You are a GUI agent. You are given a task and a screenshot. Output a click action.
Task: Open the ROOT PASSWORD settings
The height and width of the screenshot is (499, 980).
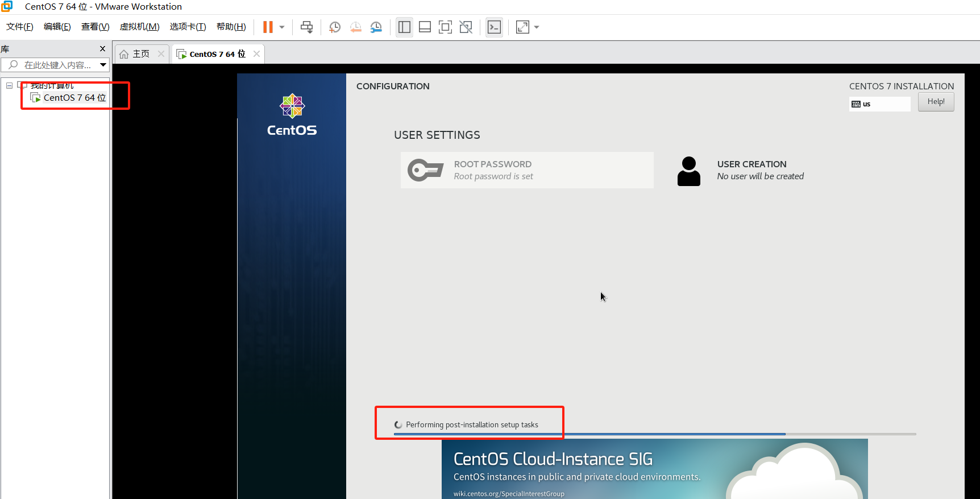coord(527,170)
